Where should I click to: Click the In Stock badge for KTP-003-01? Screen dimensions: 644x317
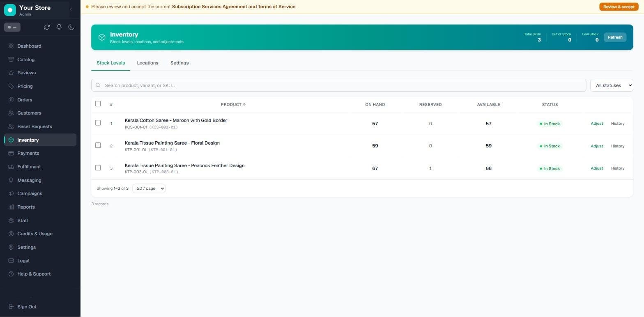click(550, 169)
